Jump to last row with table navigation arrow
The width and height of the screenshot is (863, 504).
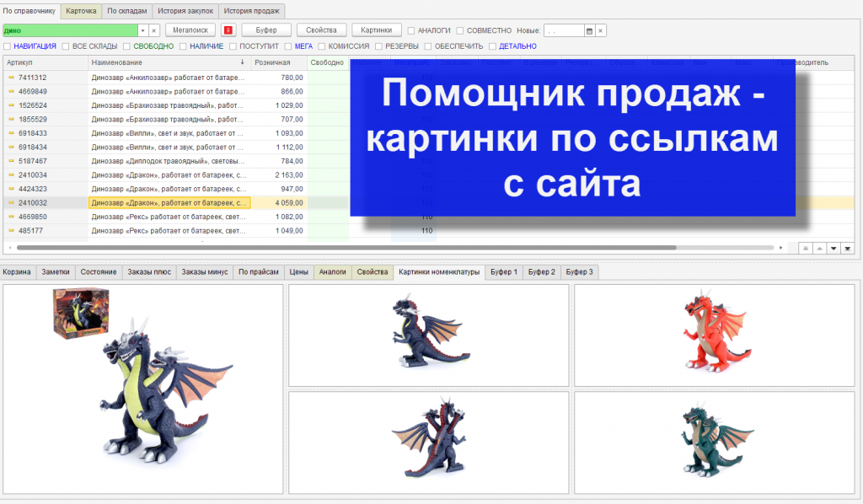pos(848,248)
